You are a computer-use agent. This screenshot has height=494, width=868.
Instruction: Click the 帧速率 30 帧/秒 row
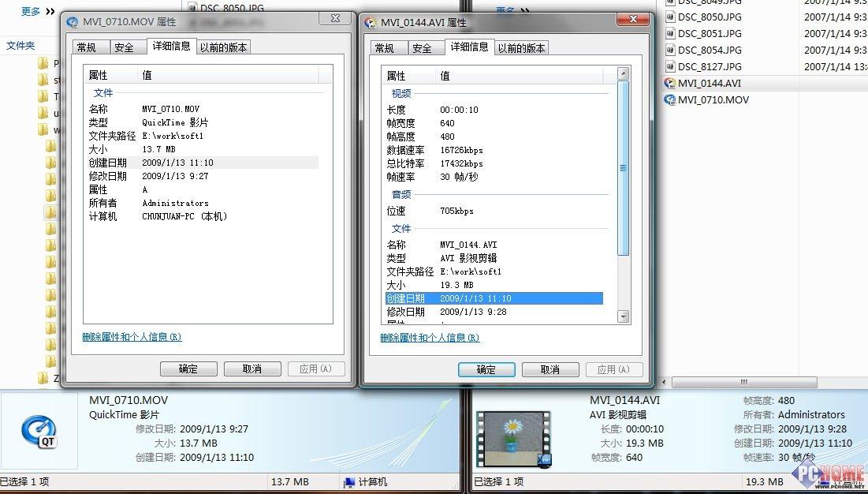pyautogui.click(x=494, y=178)
